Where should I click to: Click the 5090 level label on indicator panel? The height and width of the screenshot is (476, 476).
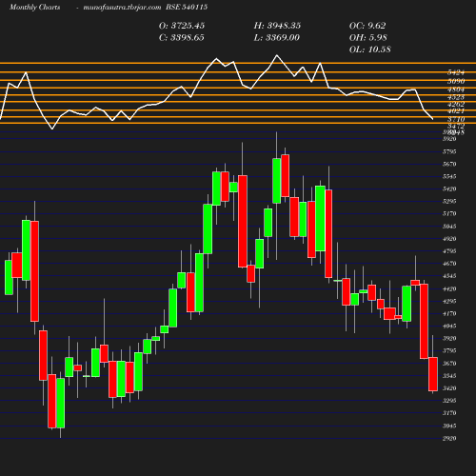point(456,81)
